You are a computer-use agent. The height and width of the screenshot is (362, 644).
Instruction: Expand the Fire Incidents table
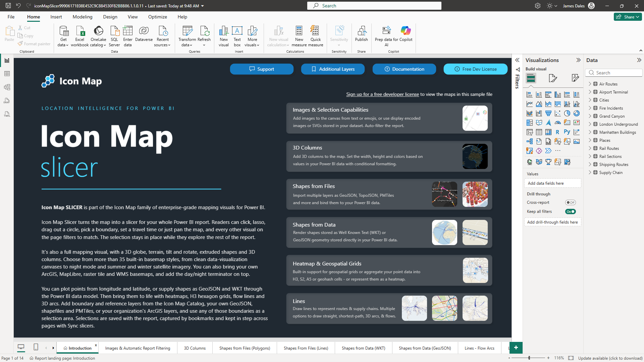(590, 108)
